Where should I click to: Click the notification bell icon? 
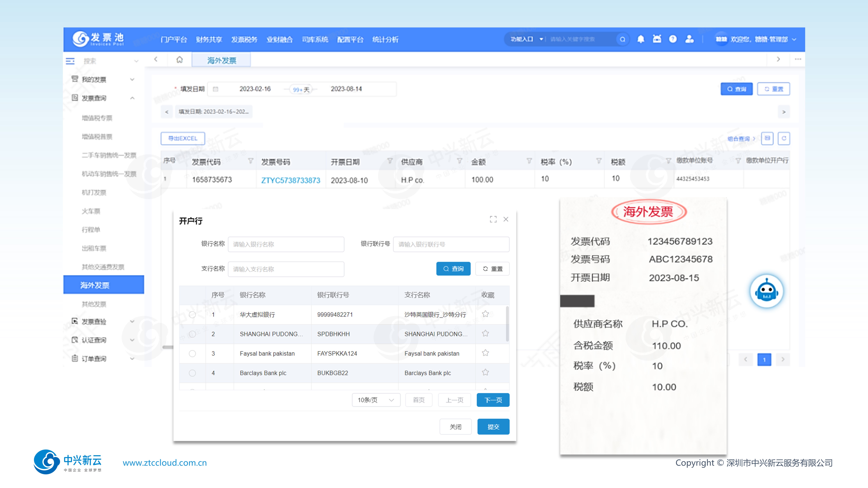click(x=641, y=39)
